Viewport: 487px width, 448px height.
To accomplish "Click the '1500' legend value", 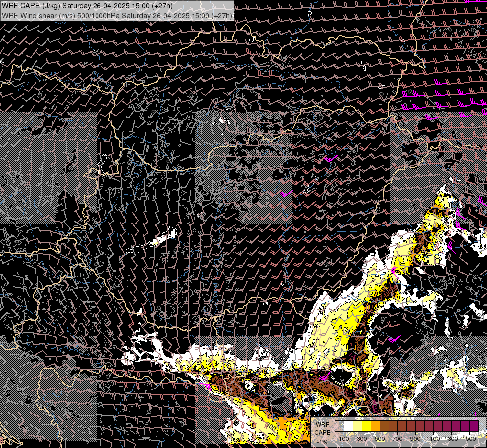I will (469, 439).
